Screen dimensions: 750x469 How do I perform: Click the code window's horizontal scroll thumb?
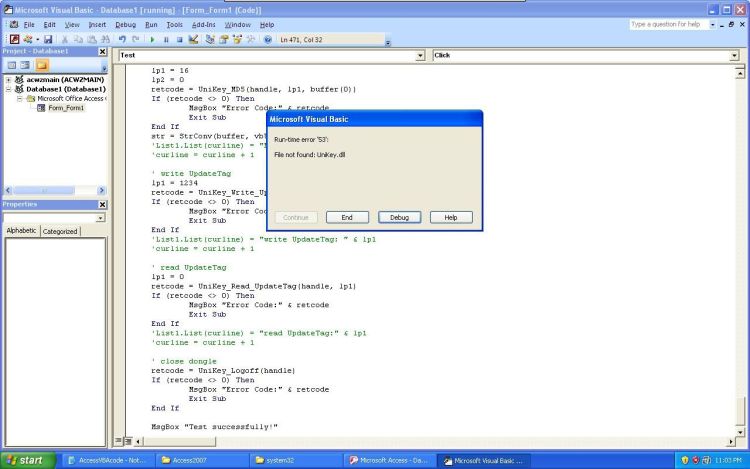pos(179,441)
